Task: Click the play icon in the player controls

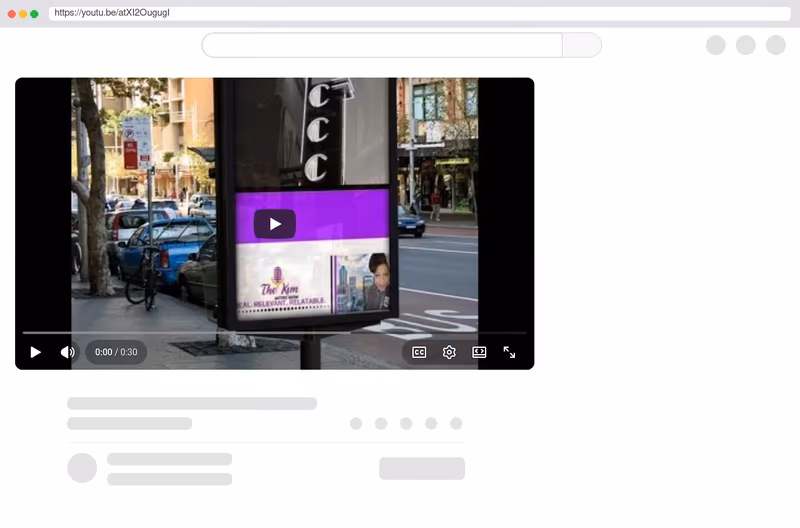Action: click(x=35, y=353)
